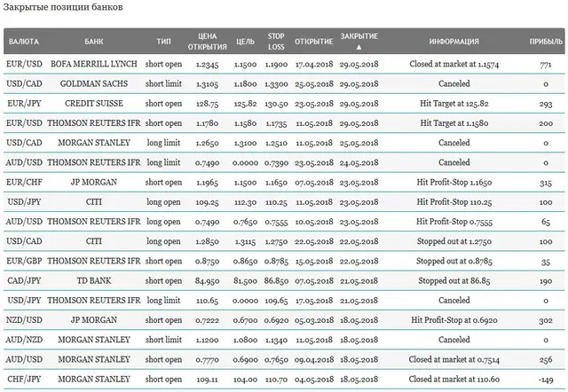Select EUR/GBP currency cell

point(24,261)
